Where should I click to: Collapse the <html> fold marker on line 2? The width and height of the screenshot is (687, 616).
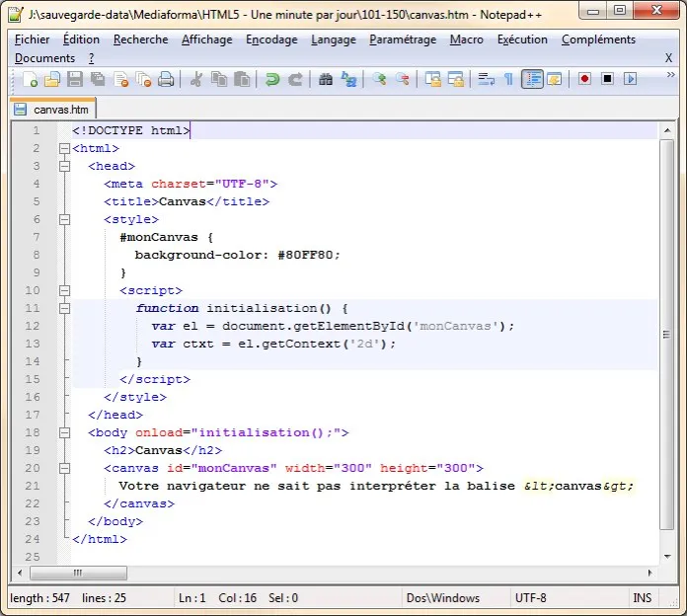(x=65, y=148)
